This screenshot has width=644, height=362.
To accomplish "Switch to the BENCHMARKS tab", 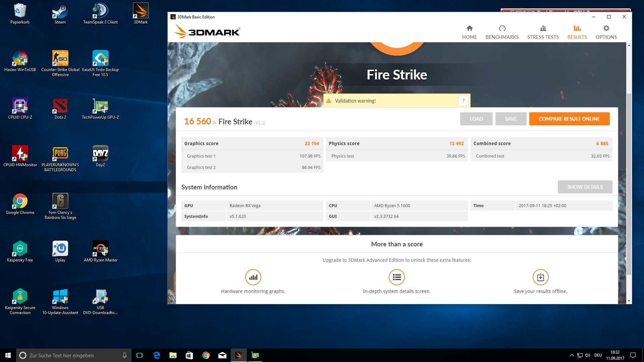I will (x=502, y=32).
